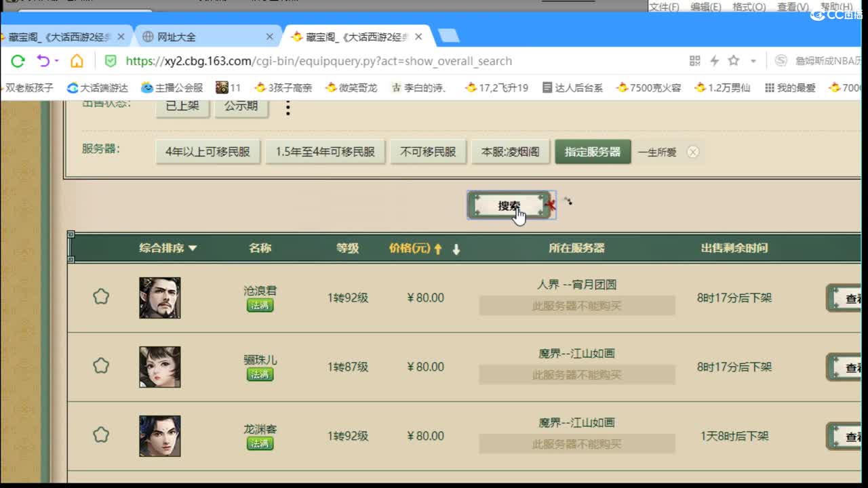Viewport: 868px width, 488px height.
Task: Close the active 藏宝阁 tab
Action: [418, 37]
